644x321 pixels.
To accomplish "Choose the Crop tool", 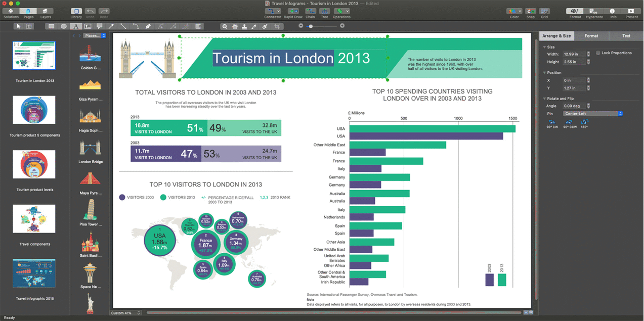I will (276, 26).
